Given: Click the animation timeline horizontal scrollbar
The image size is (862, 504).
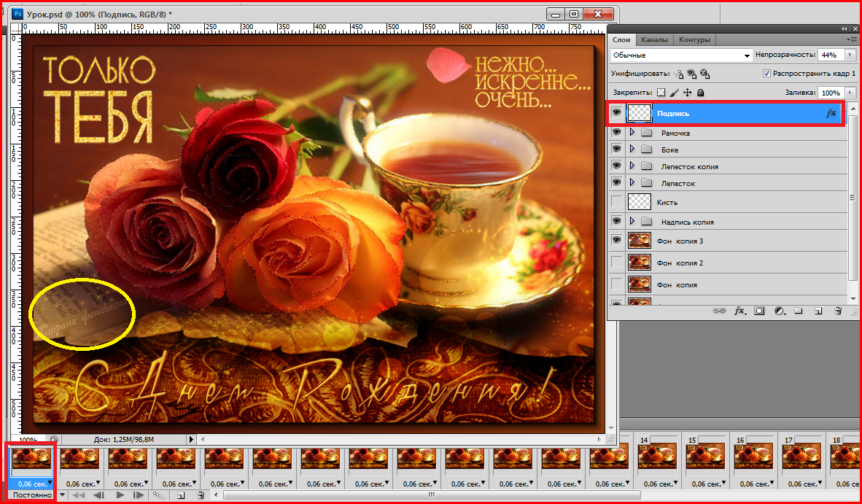Looking at the screenshot, I should click(432, 495).
